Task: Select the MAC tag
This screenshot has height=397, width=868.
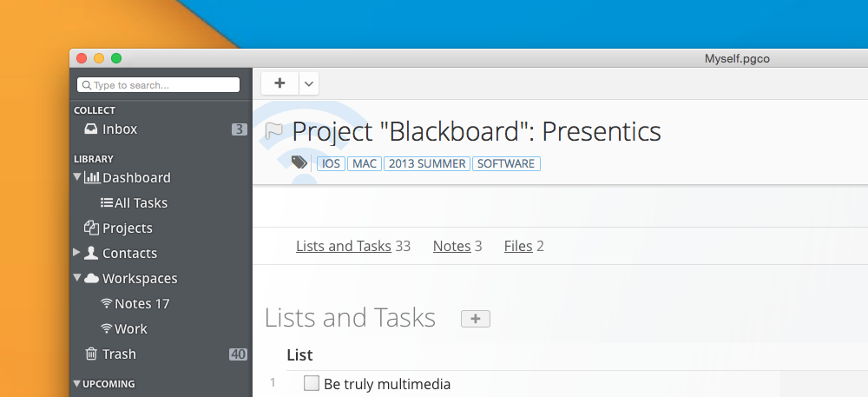Action: pyautogui.click(x=365, y=164)
